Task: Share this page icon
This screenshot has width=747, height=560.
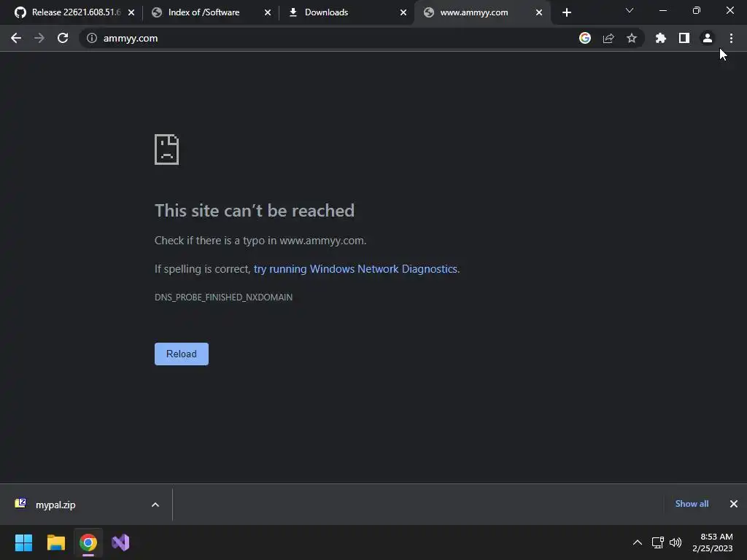Action: click(608, 38)
